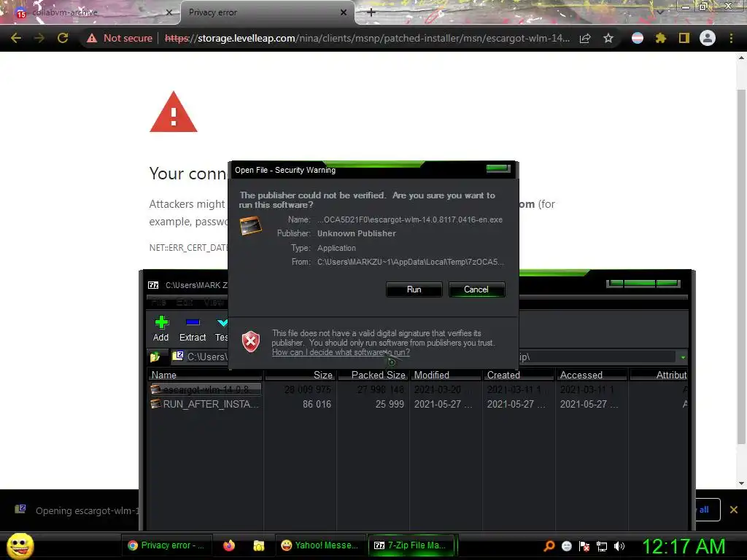Viewport: 747px width, 560px height.
Task: Switch to Privacy error taskbar button
Action: point(166,545)
